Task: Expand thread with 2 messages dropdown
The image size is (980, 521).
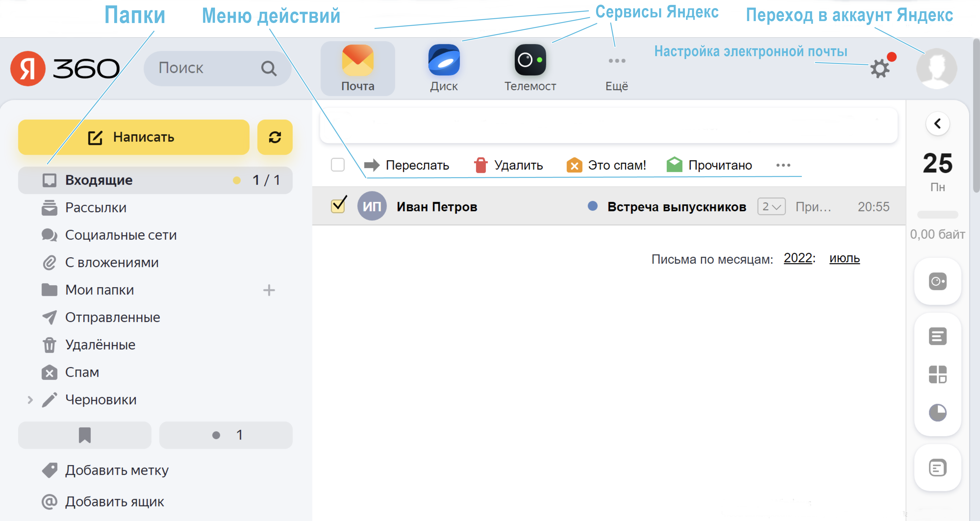Action: (x=771, y=207)
